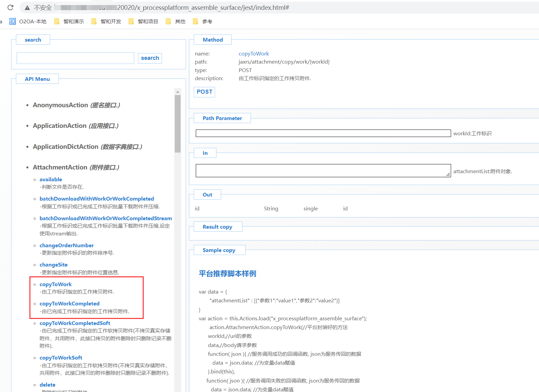Open copyToWorkCompletedSoft API entry
Screen dimensions: 539x392
75,323
